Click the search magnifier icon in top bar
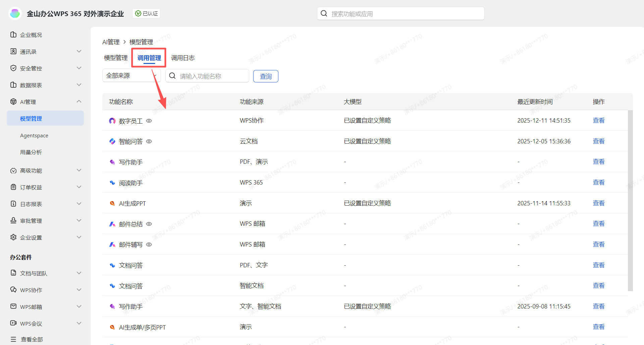 [x=324, y=13]
